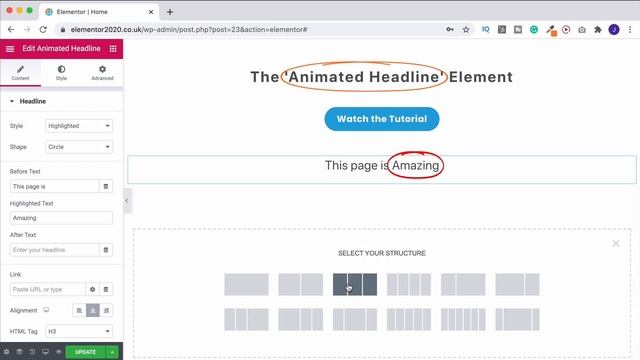Choose the five equal columns structure
The image size is (640, 360).
tap(409, 319)
